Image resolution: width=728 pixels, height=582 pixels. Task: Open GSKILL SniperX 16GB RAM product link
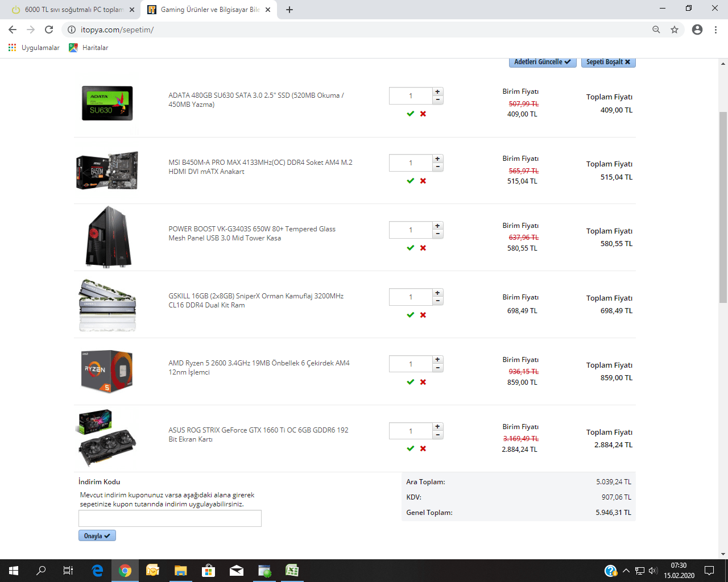[256, 301]
